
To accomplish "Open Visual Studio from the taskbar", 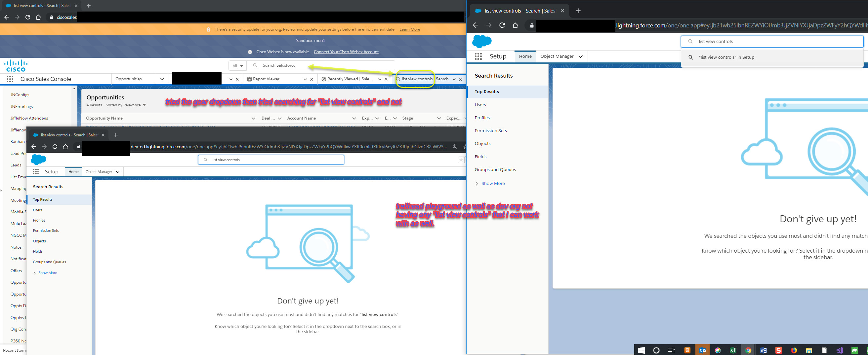I will click(839, 350).
